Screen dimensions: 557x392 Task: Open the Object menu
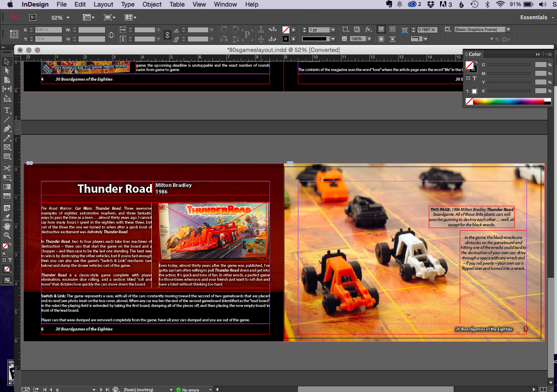[x=152, y=4]
